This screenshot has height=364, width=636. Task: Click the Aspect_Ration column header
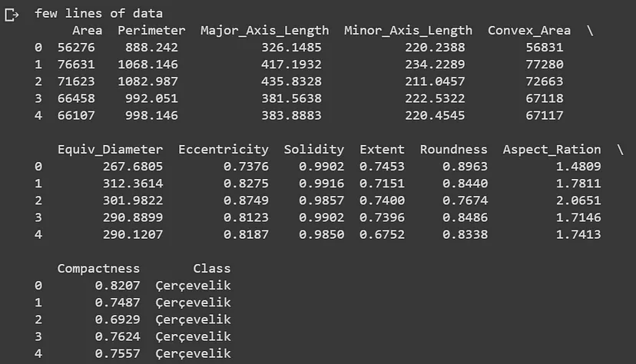552,150
